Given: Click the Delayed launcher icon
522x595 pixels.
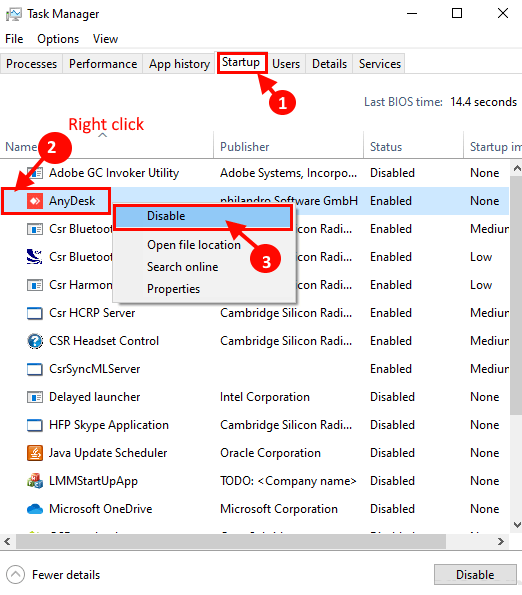Looking at the screenshot, I should (35, 397).
